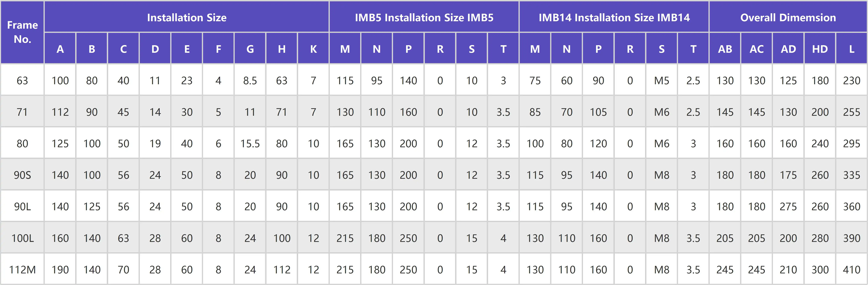Select the Installation Size group header

pyautogui.click(x=187, y=17)
